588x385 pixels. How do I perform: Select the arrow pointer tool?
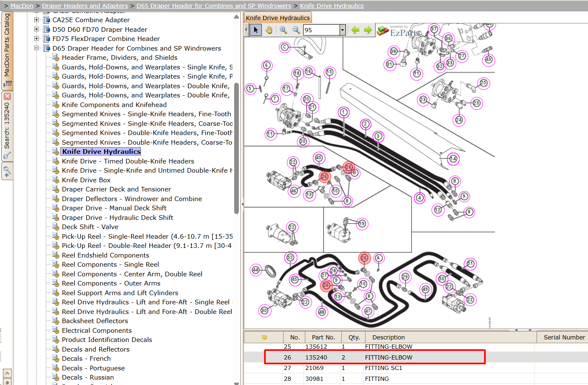tap(256, 30)
